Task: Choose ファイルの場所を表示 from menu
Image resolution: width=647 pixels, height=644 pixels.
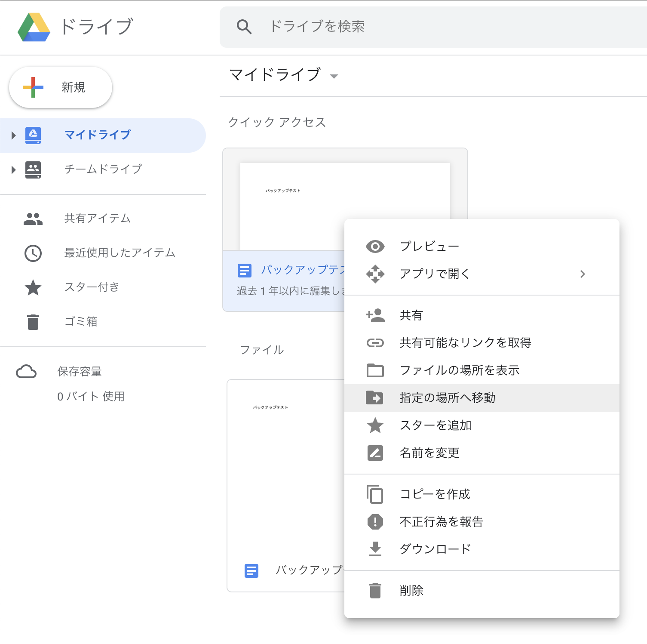Action: click(x=482, y=370)
